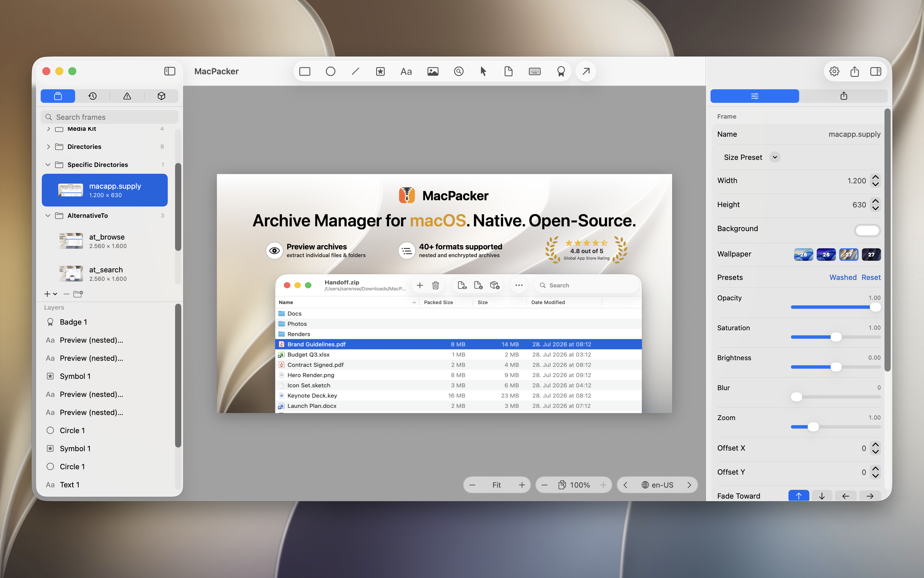The image size is (924, 578).
Task: Set Fade Toward to down arrow
Action: pyautogui.click(x=822, y=496)
